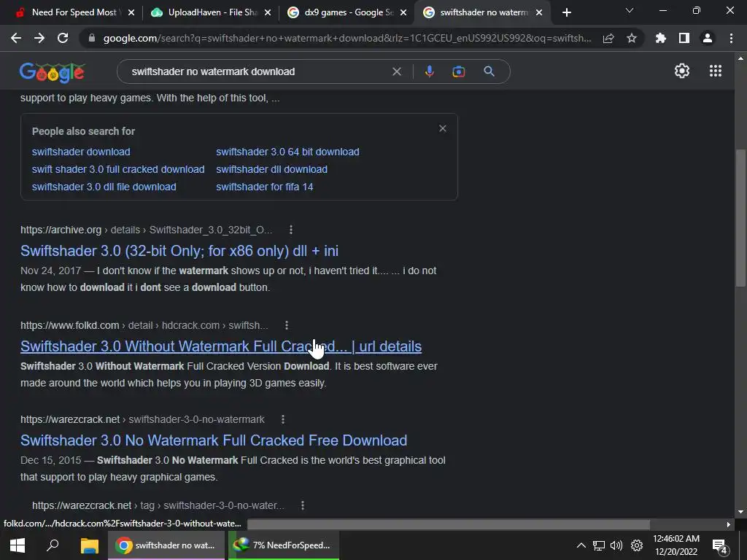Select Chrome swiftshader taskbar button

pos(166,545)
